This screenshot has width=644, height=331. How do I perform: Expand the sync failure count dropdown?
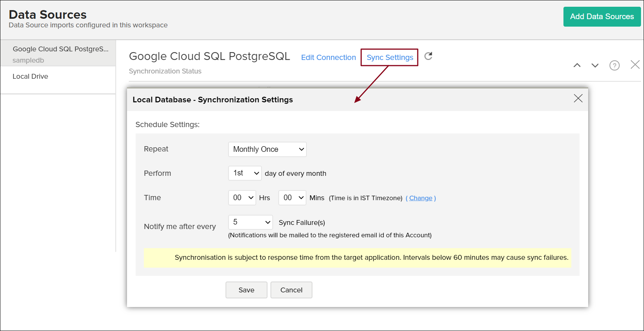(251, 222)
